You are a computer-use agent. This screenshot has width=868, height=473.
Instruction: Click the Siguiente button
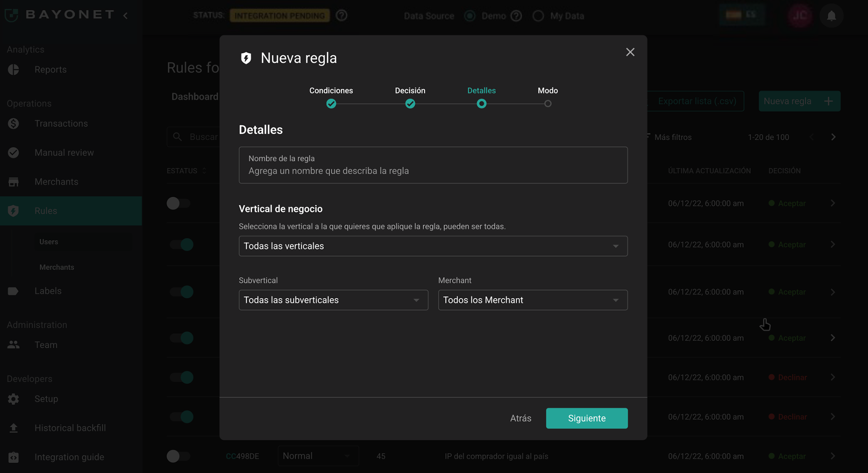[x=586, y=418]
